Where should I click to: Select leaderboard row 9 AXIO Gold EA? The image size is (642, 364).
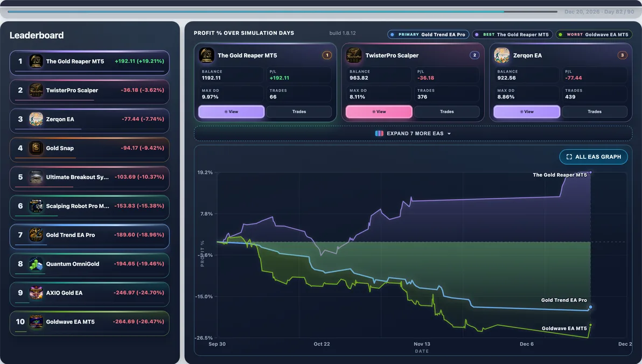pos(89,295)
